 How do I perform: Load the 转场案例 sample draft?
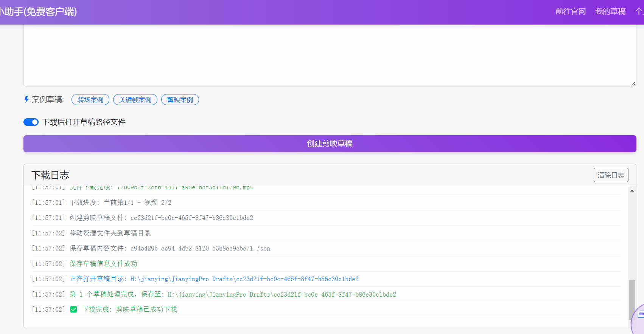(x=90, y=100)
